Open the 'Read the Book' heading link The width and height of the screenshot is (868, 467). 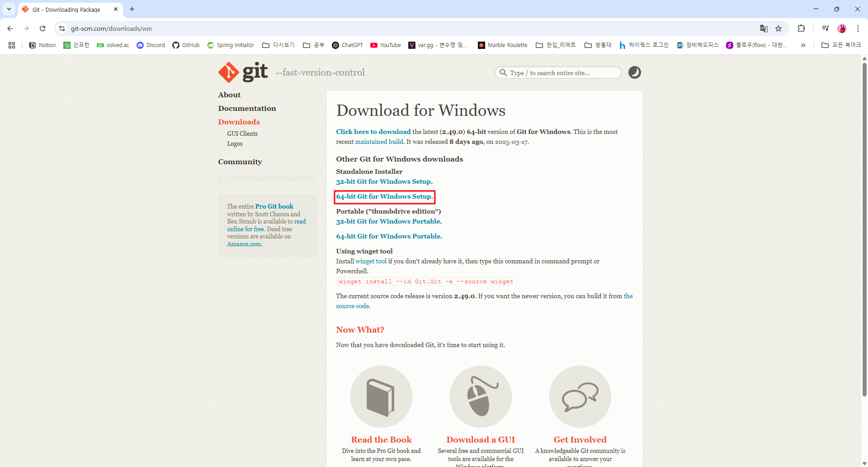point(381,440)
